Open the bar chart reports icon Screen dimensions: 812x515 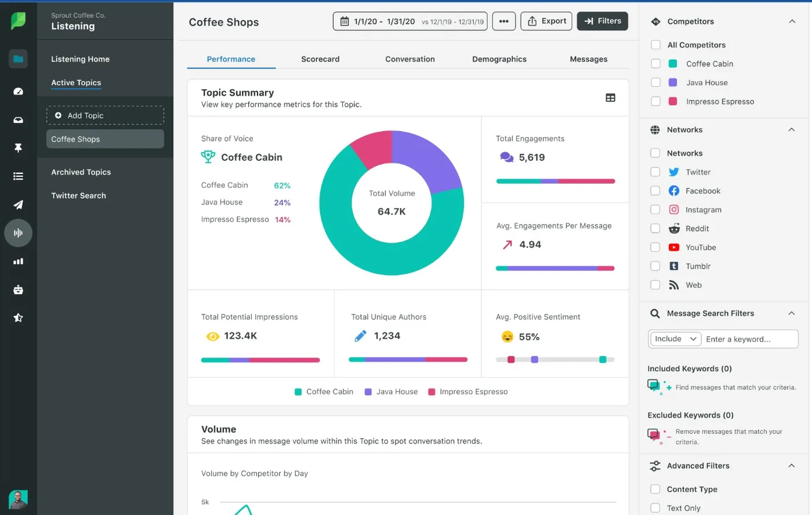[18, 261]
